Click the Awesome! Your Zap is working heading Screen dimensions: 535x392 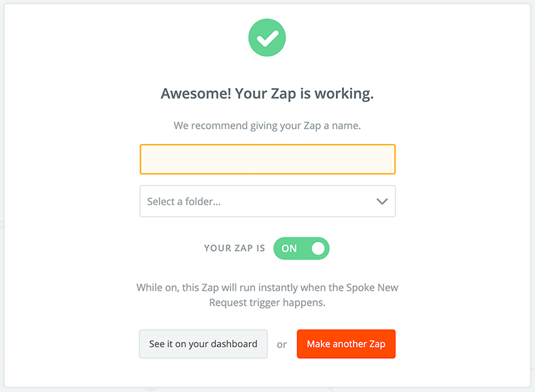267,94
